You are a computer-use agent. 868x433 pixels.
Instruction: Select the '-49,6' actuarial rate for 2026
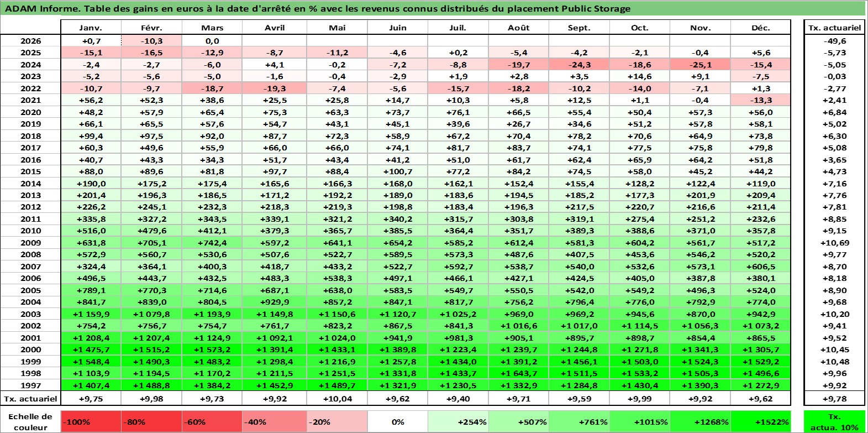835,41
